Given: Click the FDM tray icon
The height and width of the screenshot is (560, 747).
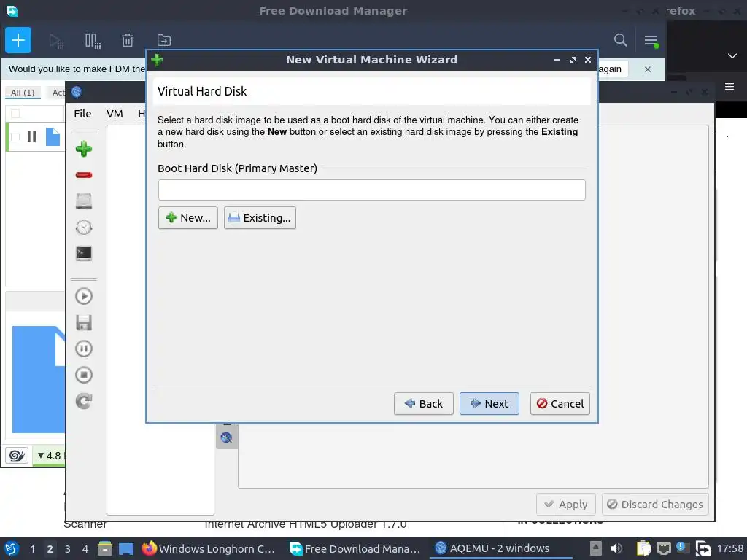Looking at the screenshot, I should tap(703, 548).
